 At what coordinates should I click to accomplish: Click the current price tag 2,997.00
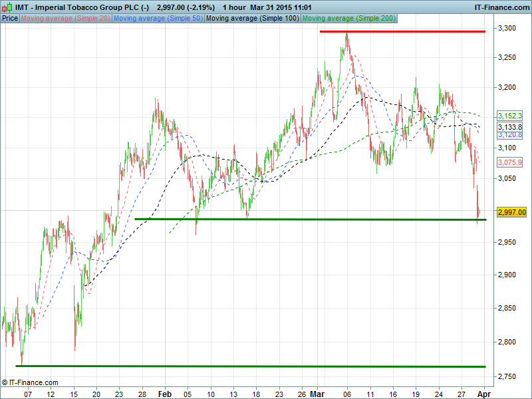[511, 212]
